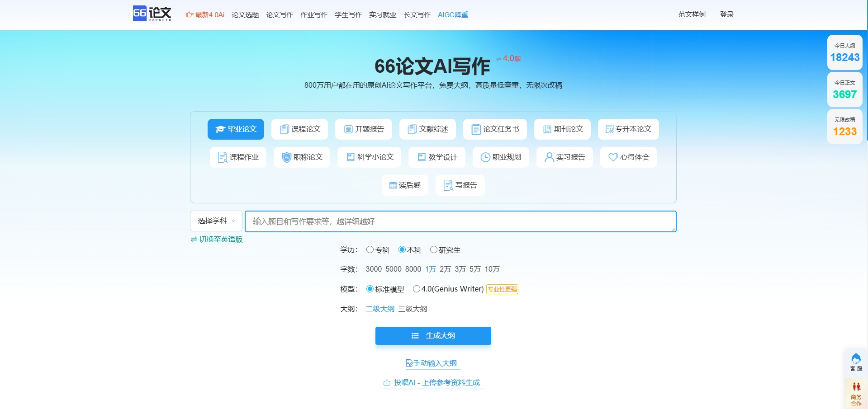Choose the 心得体会 heart icon
The image size is (868, 409).
(613, 157)
